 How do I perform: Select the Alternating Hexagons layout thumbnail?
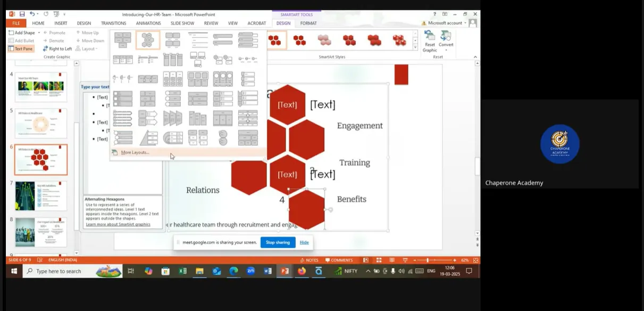point(148,40)
